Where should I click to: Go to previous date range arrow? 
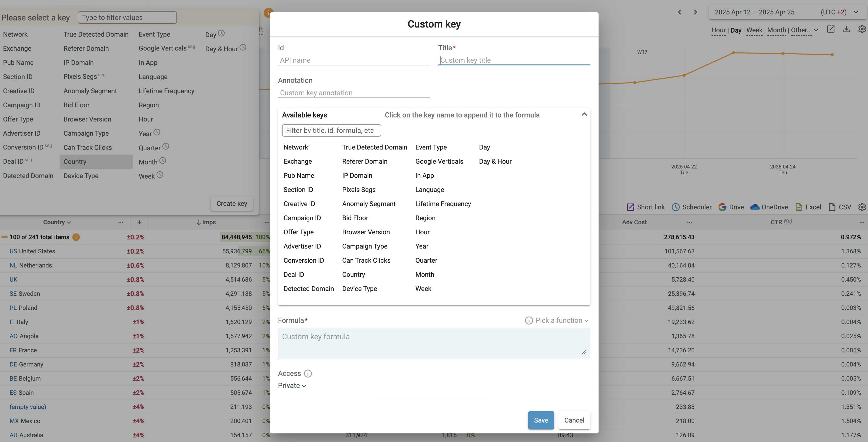(x=679, y=12)
